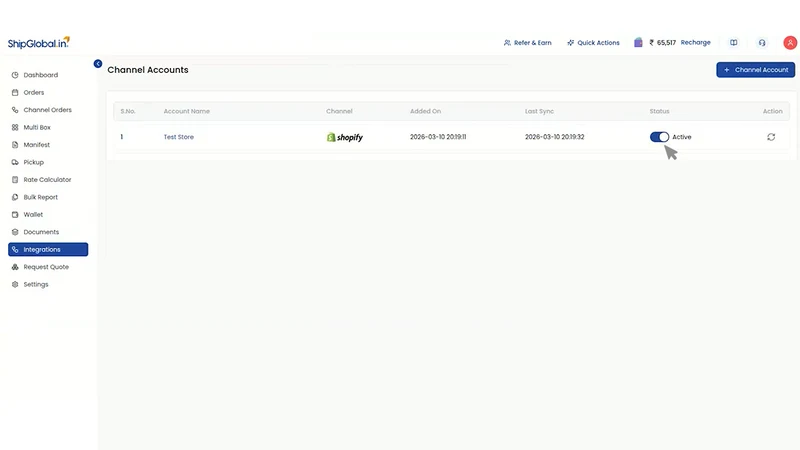The image size is (800, 450).
Task: Open Bulk Report page
Action: [48, 197]
